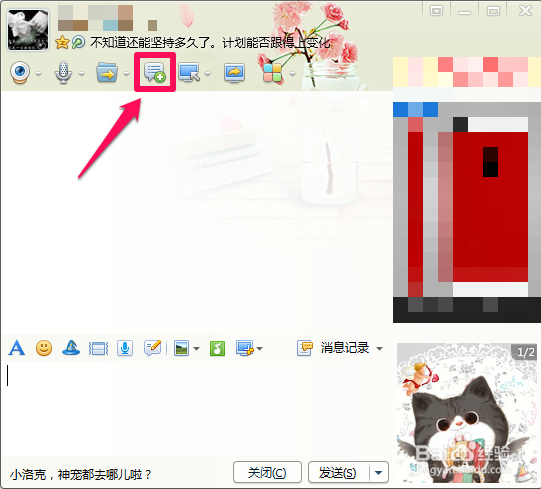The image size is (541, 489).
Task: Close the chat window with the X
Action: [x=525, y=11]
